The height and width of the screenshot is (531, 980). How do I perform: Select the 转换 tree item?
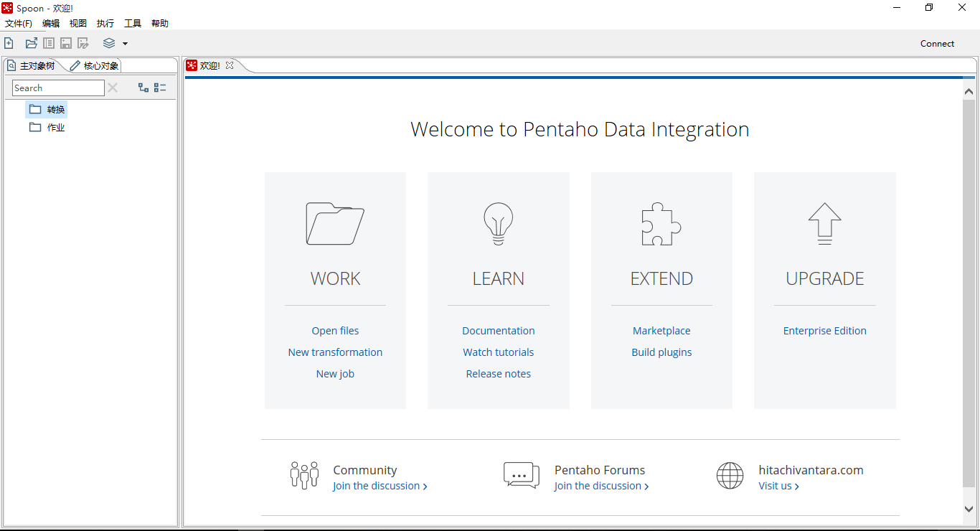47,109
